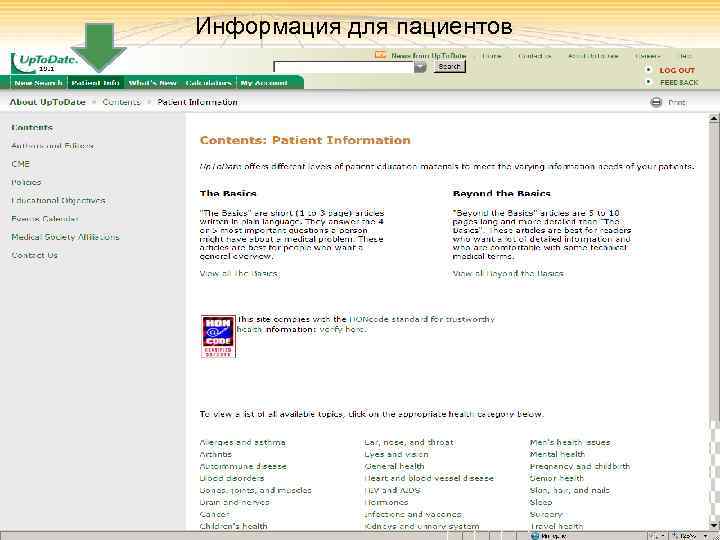Open the Senior health category

(x=557, y=478)
